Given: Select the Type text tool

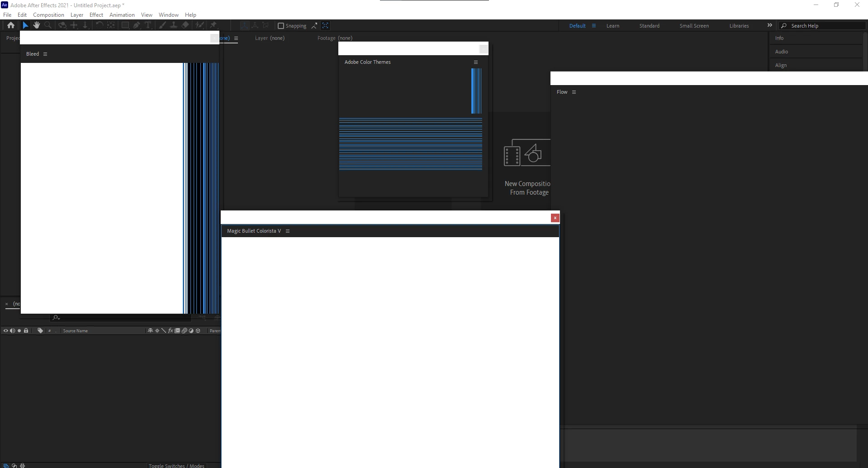Looking at the screenshot, I should [148, 25].
